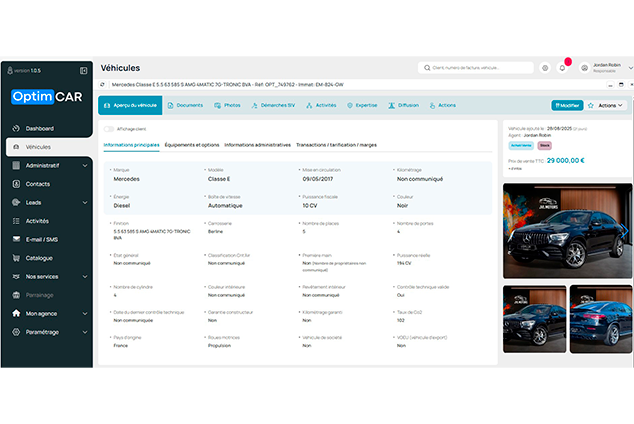This screenshot has height=424, width=634.
Task: Open the Jordan Robin user menu
Action: [x=605, y=68]
